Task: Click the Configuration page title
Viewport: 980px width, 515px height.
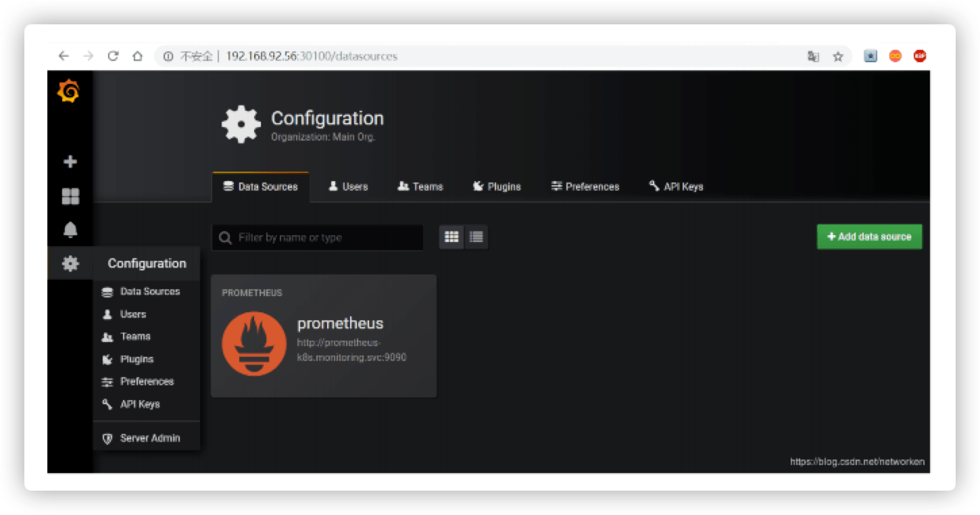Action: pos(327,118)
